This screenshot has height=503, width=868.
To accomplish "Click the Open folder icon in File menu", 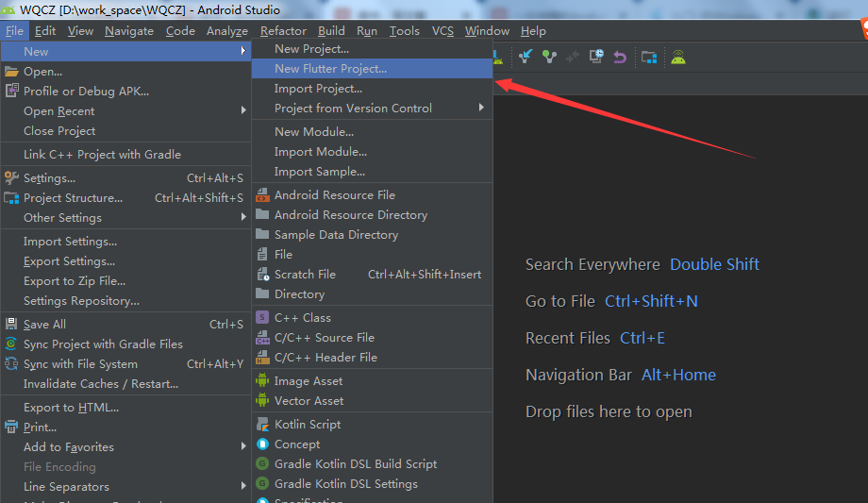I will tap(11, 72).
